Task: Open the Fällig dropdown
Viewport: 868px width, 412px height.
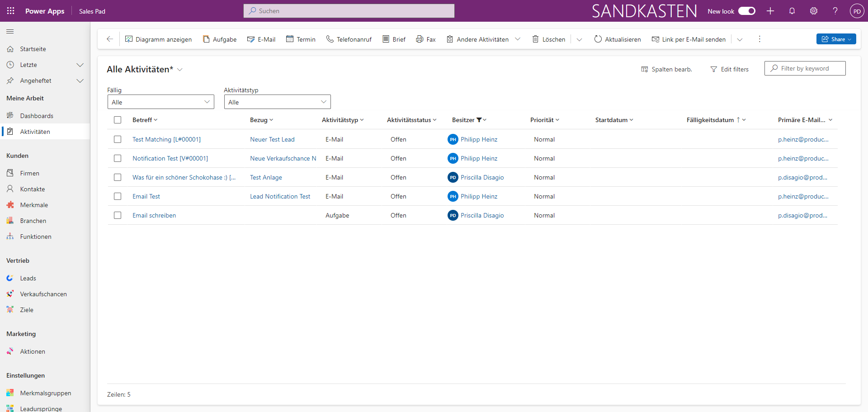Action: [x=161, y=102]
